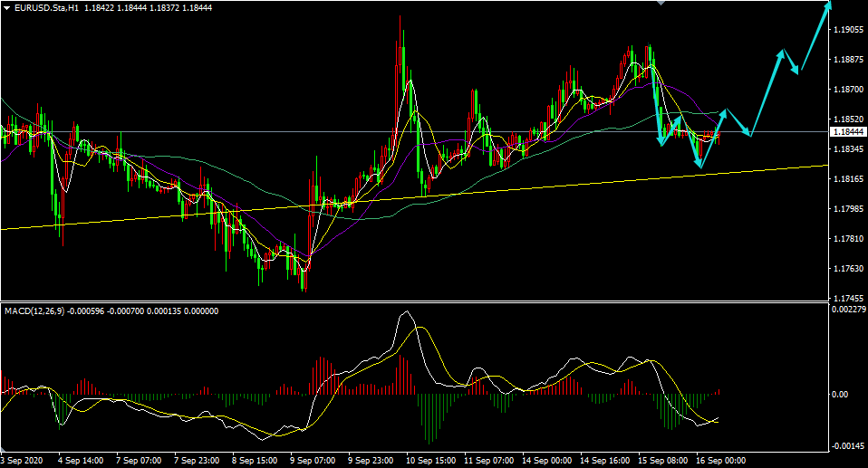Viewport: 868px width, 468px height.
Task: Click the 7 Sep 07:00 time label
Action: tap(139, 460)
